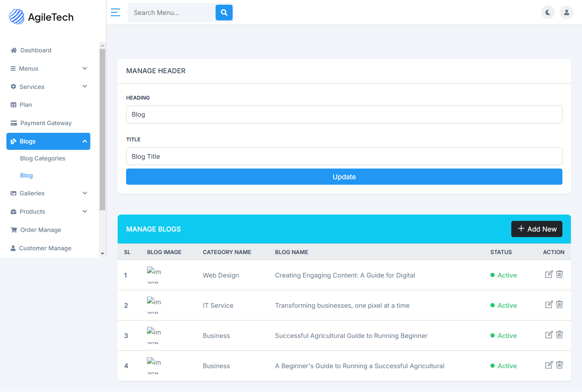Screen dimensions: 582x392
Task: Click the sidebar vertical scrollbar thumb
Action: tap(102, 129)
